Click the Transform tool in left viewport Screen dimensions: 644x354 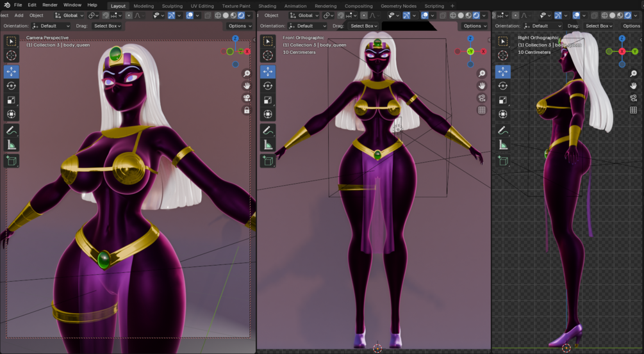click(x=11, y=114)
